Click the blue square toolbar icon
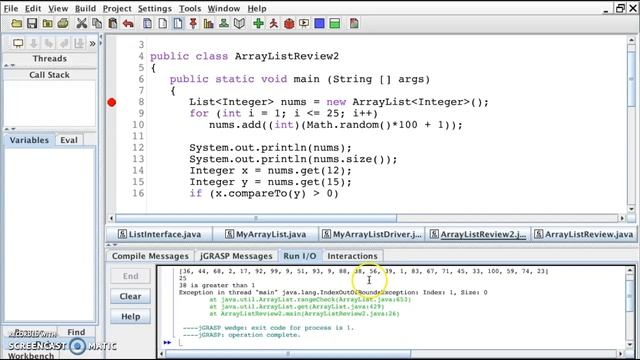Viewport: 640px width, 360px height. pos(320,24)
